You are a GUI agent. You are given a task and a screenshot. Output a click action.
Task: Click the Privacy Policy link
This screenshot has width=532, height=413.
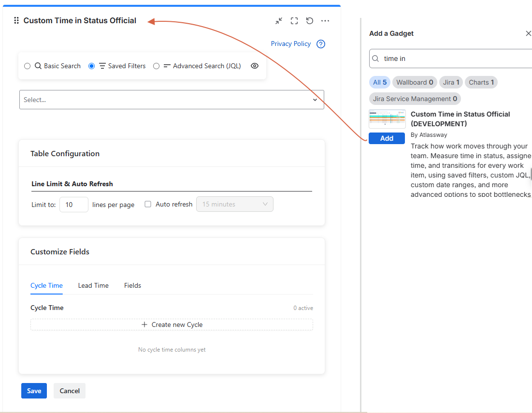pyautogui.click(x=291, y=44)
